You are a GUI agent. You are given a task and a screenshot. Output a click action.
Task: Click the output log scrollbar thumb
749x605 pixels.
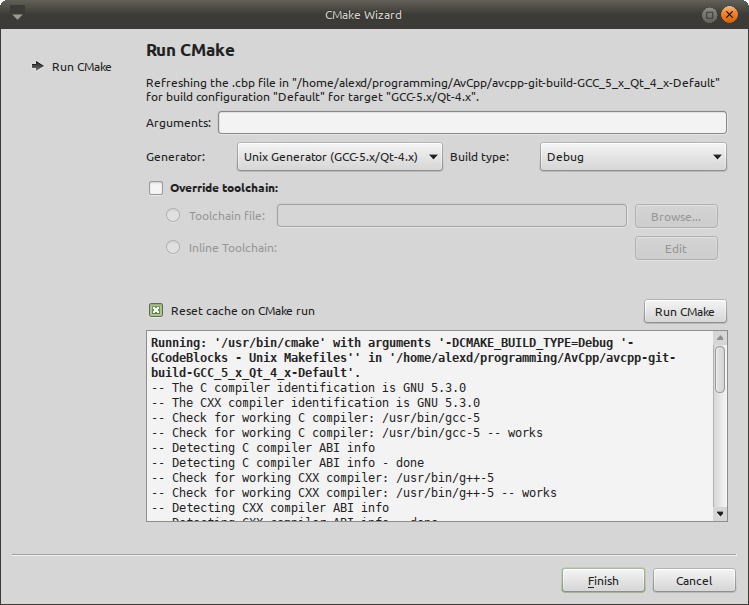pos(720,369)
